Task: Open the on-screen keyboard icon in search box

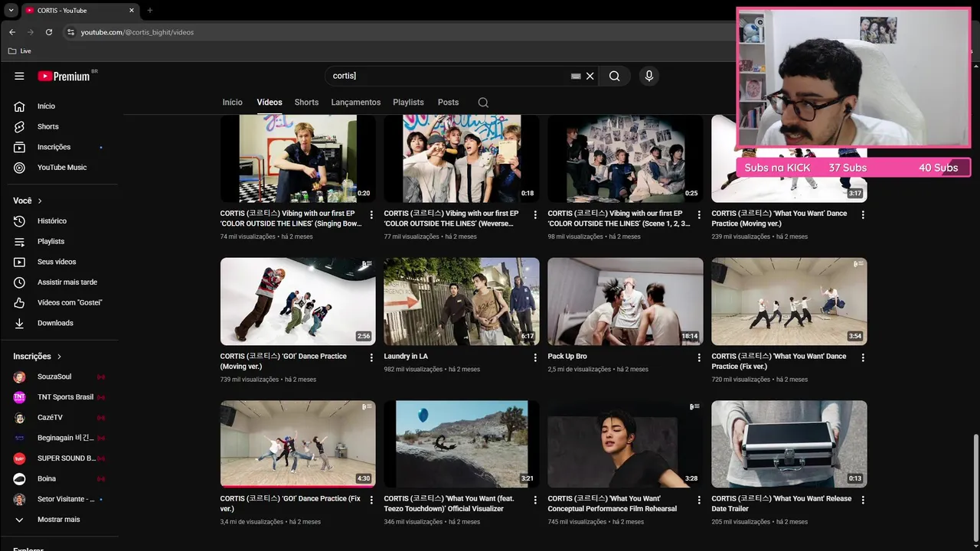Action: click(576, 77)
